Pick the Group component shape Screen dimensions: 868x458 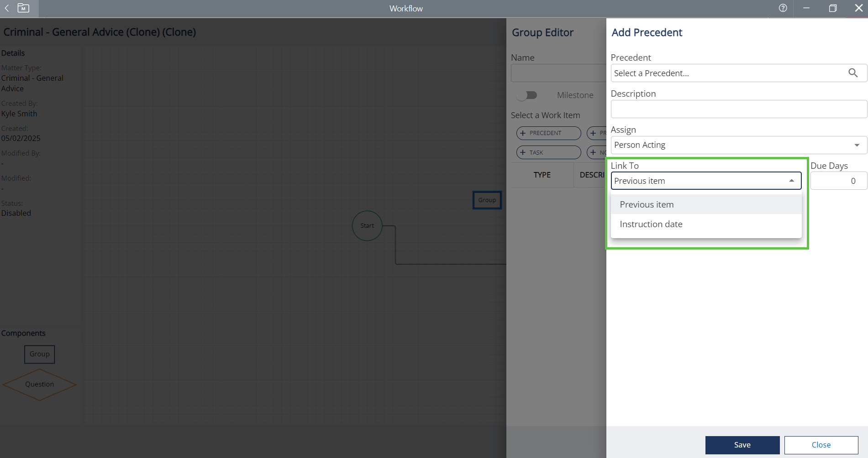click(40, 354)
